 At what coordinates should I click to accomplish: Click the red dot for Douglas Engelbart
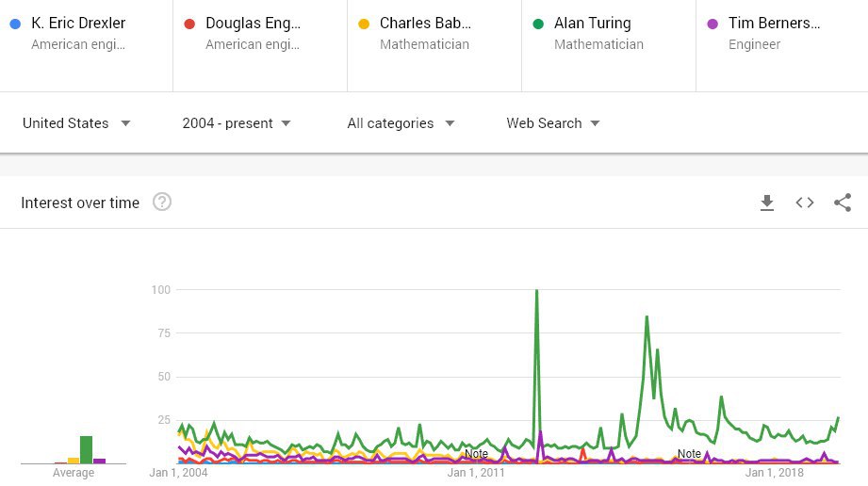pos(189,24)
